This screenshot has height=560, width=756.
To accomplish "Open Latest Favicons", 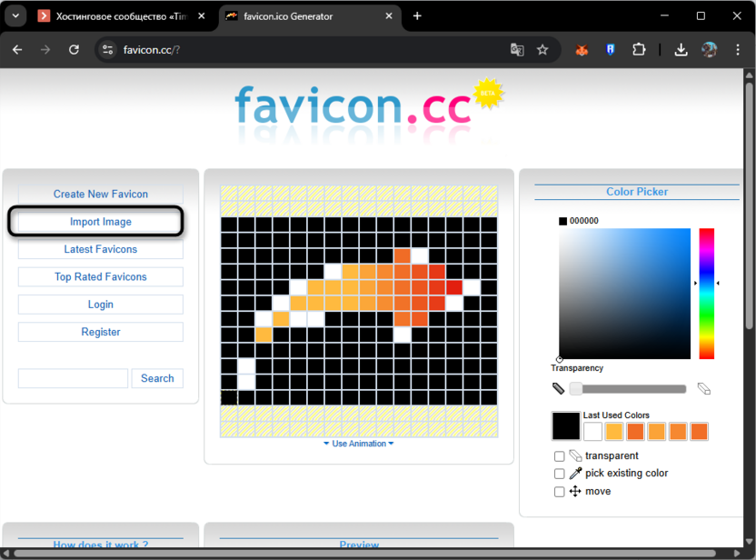I will click(x=101, y=249).
